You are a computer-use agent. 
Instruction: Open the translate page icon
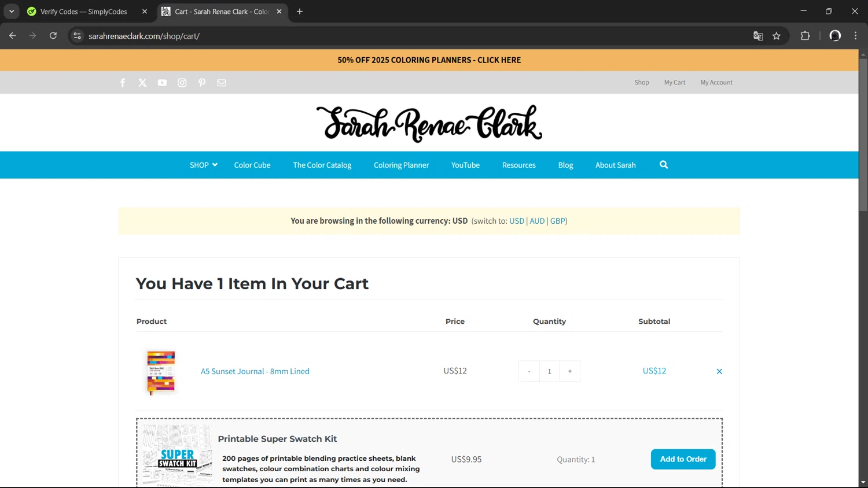758,36
